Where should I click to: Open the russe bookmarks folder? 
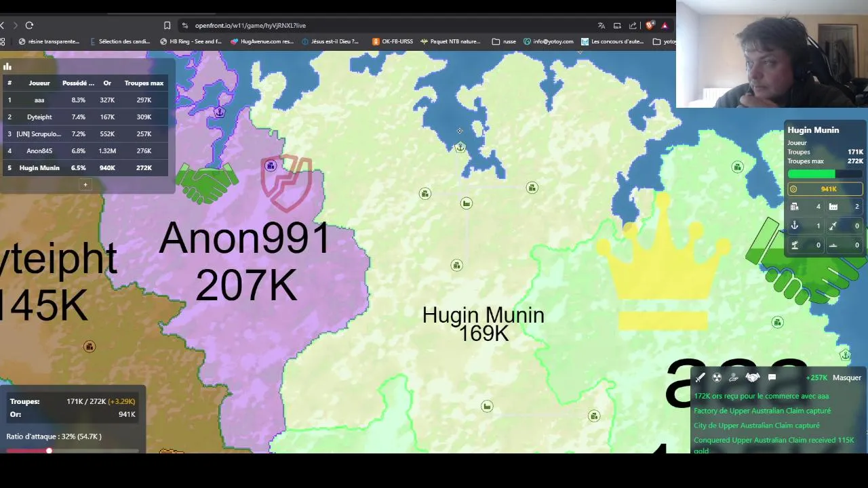pos(504,41)
